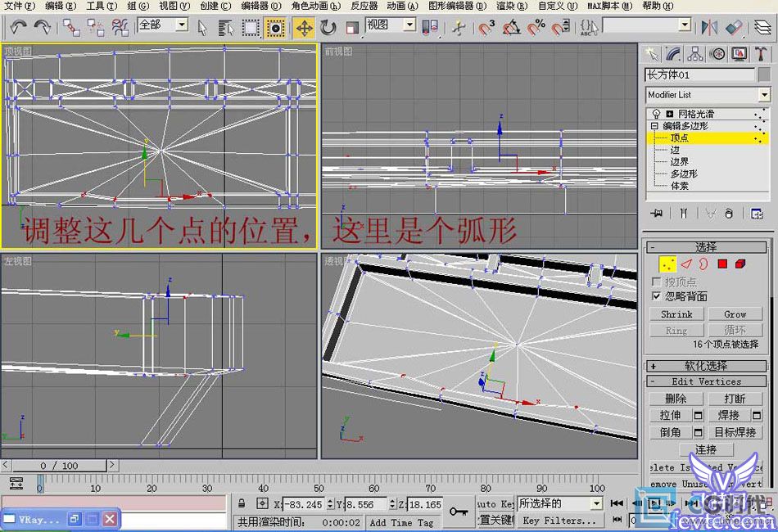778x532 pixels.
Task: Switch to the Hierarchy panel tab
Action: click(x=695, y=53)
